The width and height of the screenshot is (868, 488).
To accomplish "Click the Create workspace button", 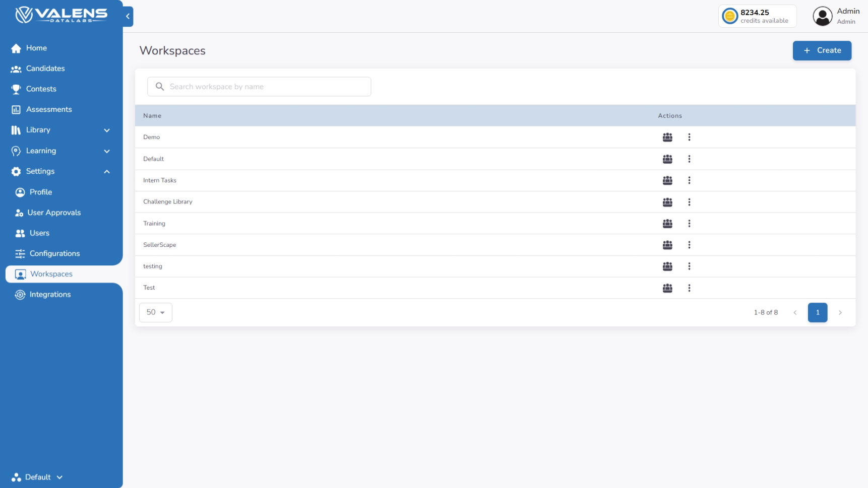I will (822, 50).
